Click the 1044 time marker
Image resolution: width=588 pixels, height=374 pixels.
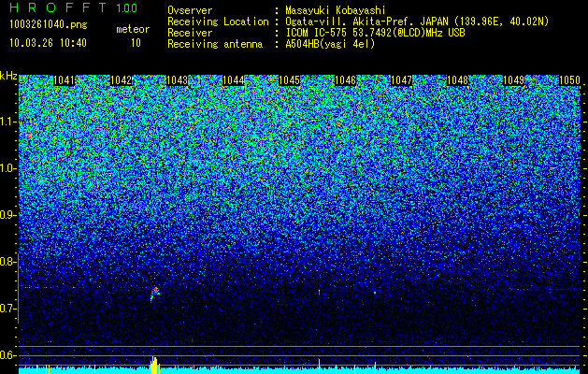[234, 80]
